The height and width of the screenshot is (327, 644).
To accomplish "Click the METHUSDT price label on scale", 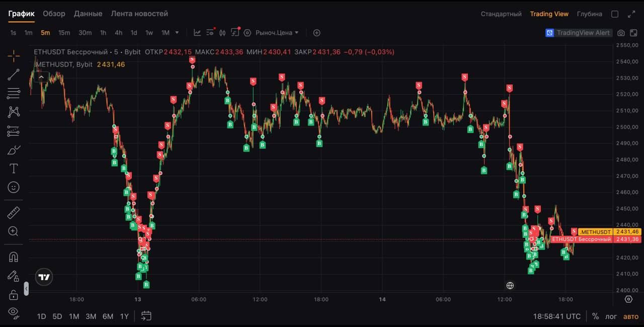I will [x=609, y=232].
